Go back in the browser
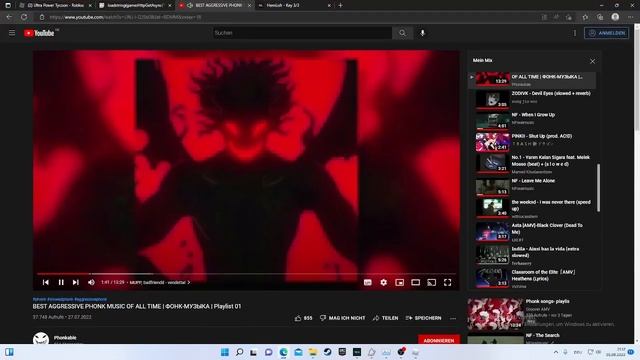Image resolution: width=640 pixels, height=360 pixels. [9, 17]
